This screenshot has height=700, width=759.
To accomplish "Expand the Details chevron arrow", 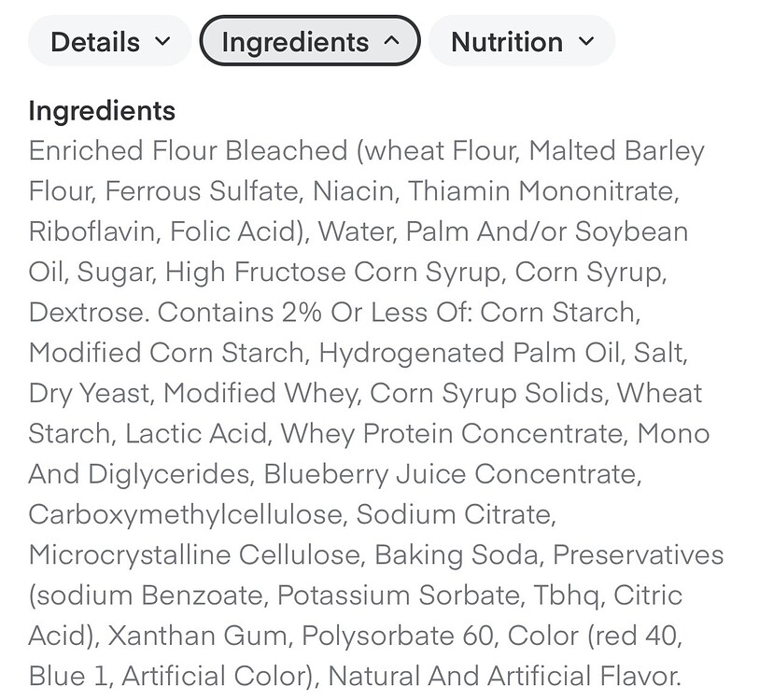I will (x=162, y=41).
